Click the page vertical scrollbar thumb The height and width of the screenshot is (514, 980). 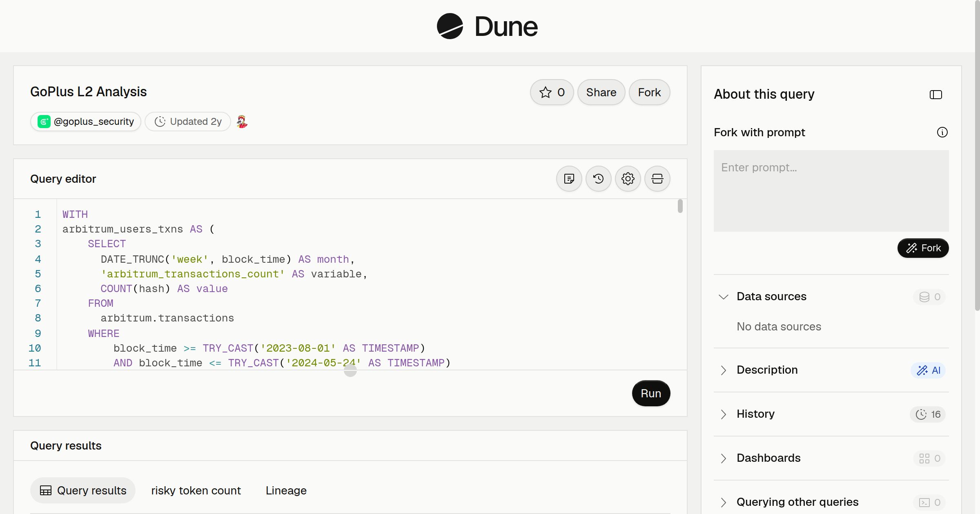coord(977,155)
